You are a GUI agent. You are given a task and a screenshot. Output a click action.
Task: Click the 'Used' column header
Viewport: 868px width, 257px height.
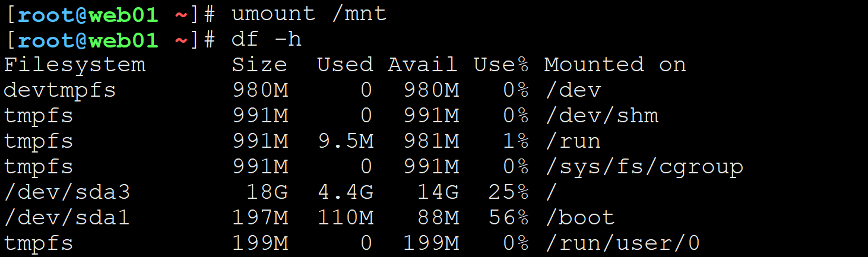click(x=345, y=65)
